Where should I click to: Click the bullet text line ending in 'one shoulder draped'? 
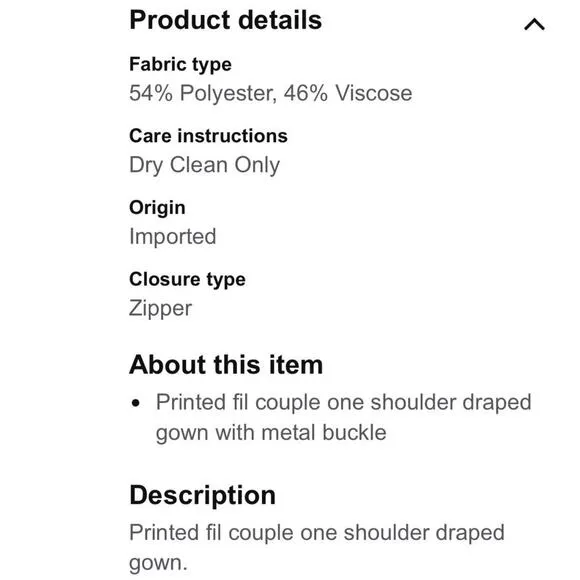(x=343, y=403)
